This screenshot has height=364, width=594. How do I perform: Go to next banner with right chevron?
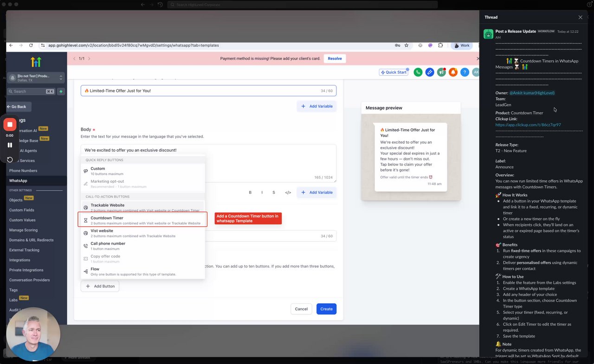(x=89, y=58)
